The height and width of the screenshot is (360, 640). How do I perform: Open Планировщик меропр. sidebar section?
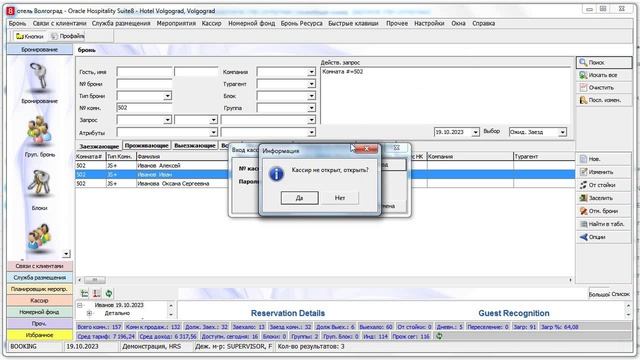click(x=40, y=289)
